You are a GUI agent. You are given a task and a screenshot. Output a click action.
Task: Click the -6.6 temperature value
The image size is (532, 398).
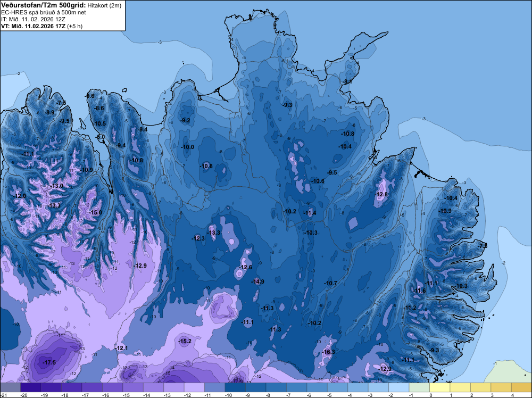pyautogui.click(x=89, y=96)
